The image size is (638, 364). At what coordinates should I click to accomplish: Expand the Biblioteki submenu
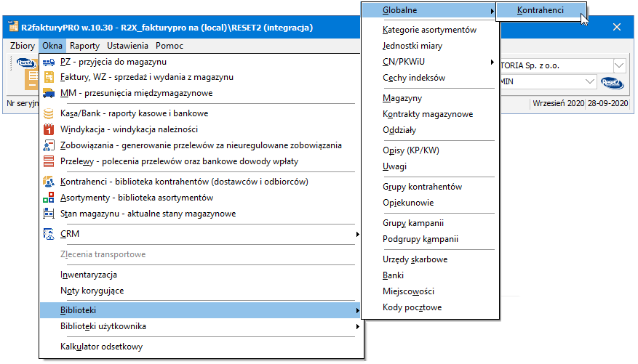[x=200, y=310]
